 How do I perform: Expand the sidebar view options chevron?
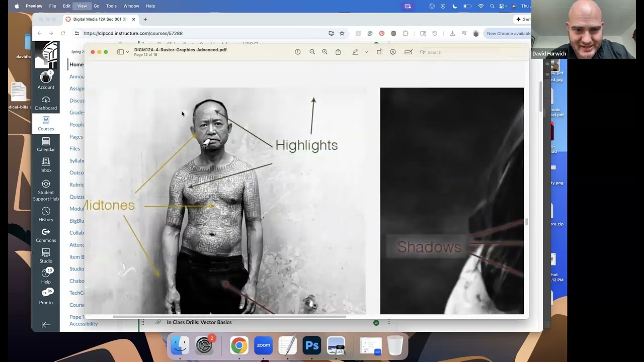(x=127, y=52)
